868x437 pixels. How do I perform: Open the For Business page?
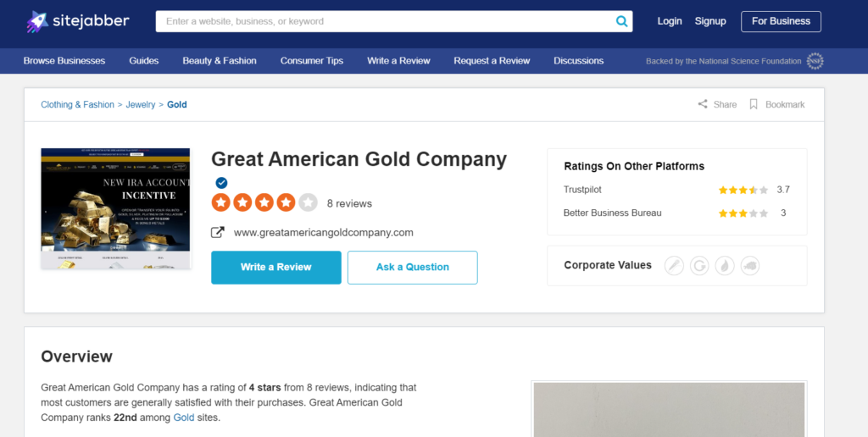pyautogui.click(x=781, y=21)
